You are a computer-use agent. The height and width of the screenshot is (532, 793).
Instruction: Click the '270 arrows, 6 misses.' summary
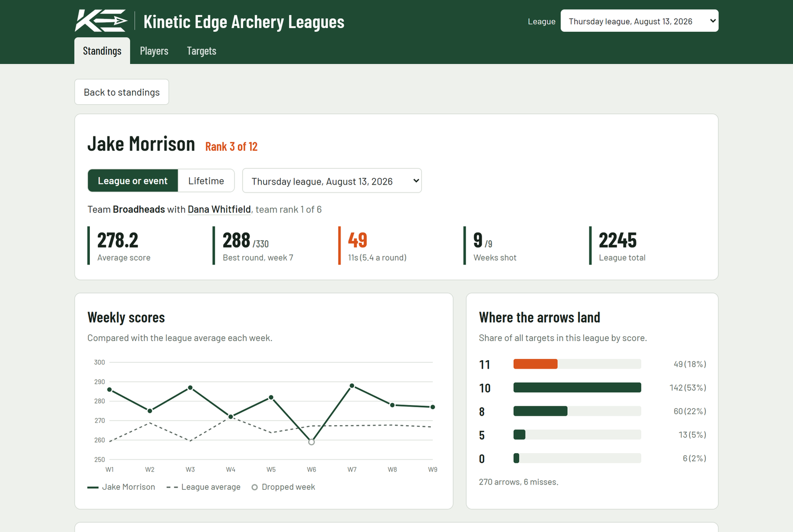tap(519, 482)
